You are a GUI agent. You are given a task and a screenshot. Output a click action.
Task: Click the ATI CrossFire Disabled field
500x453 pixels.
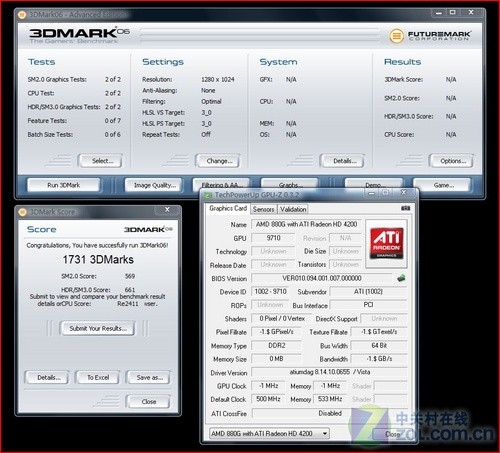click(330, 413)
